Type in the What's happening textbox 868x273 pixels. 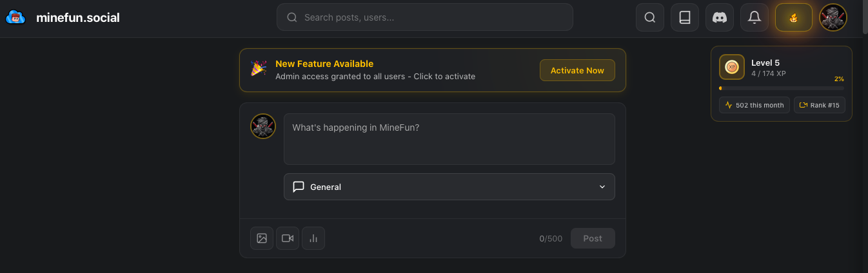(449, 139)
